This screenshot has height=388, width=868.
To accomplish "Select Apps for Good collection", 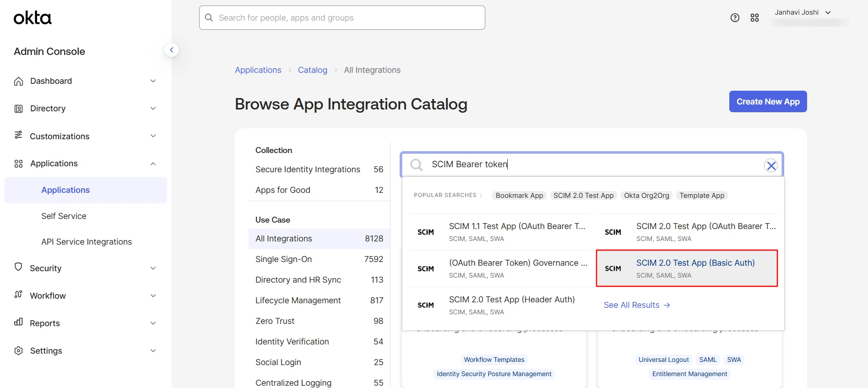I will point(319,190).
